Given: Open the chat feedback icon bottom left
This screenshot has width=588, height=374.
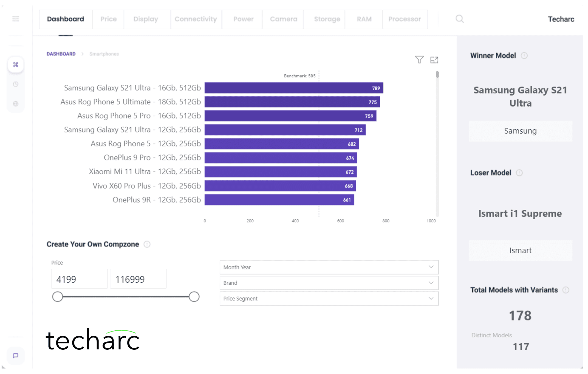Looking at the screenshot, I should (x=16, y=356).
